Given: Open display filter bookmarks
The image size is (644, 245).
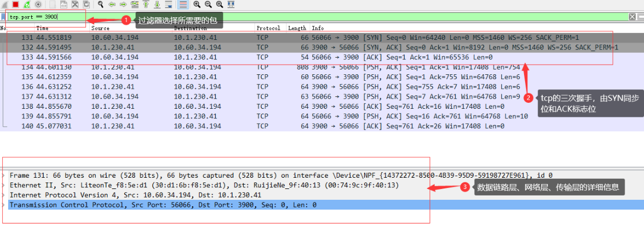Looking at the screenshot, I should click(x=3, y=17).
